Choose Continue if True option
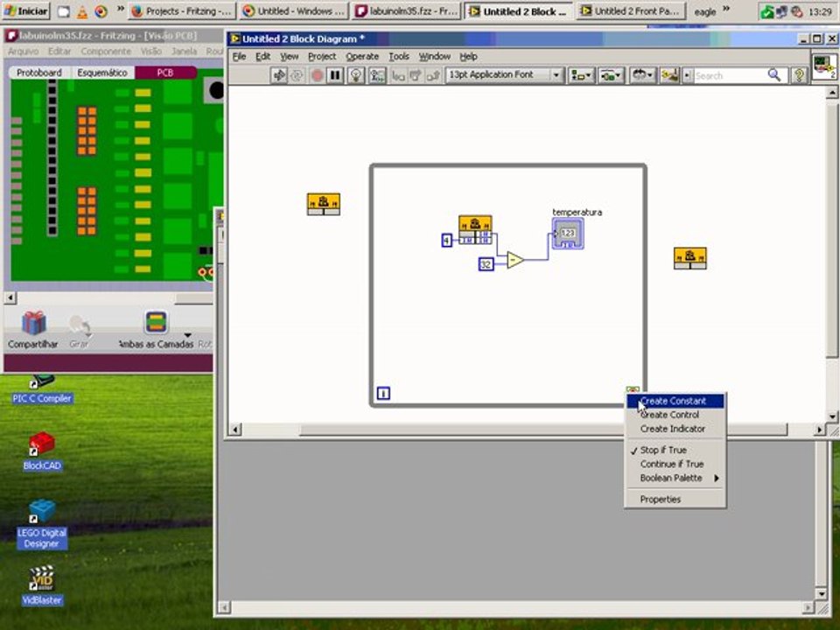 point(675,464)
